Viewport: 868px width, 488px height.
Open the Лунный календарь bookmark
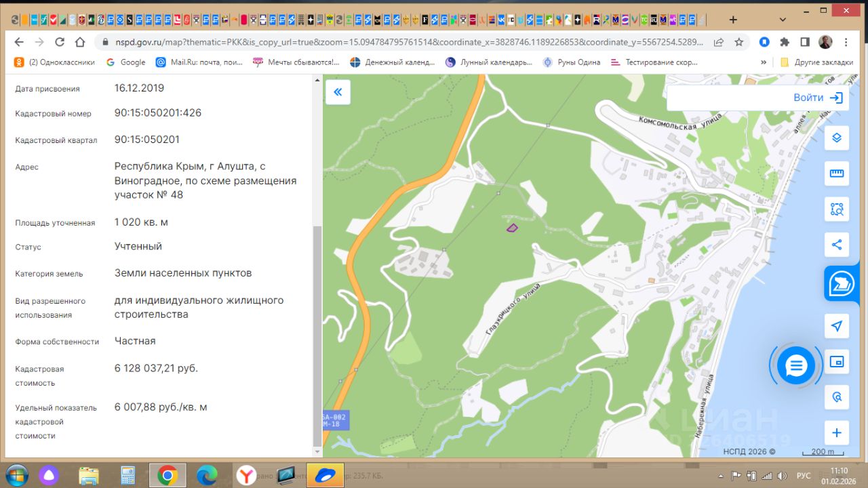tap(489, 62)
